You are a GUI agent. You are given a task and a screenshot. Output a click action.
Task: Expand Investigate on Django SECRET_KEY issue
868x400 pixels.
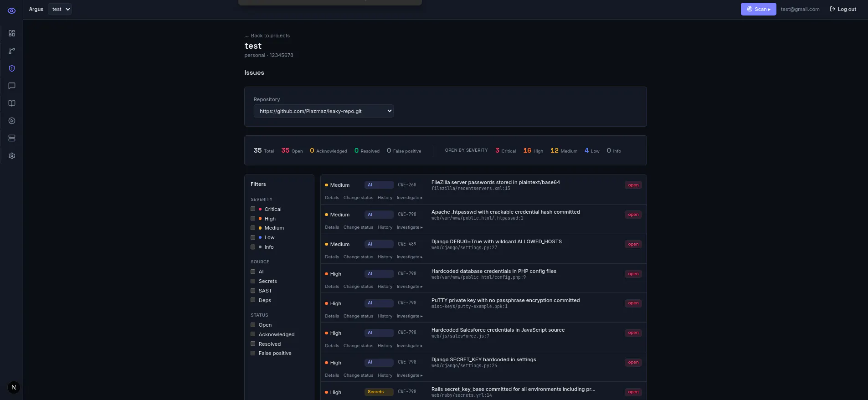click(x=410, y=375)
